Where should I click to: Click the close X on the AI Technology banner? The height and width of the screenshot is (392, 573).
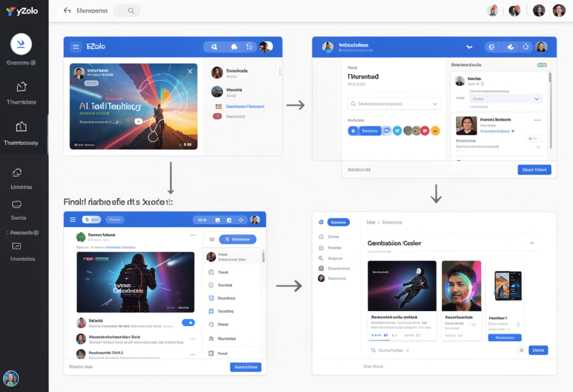coord(190,71)
